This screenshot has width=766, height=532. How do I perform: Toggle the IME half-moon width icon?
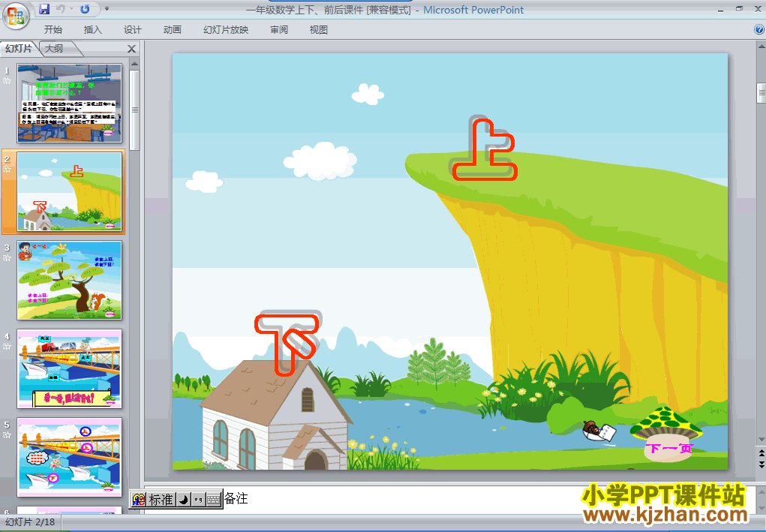183,499
